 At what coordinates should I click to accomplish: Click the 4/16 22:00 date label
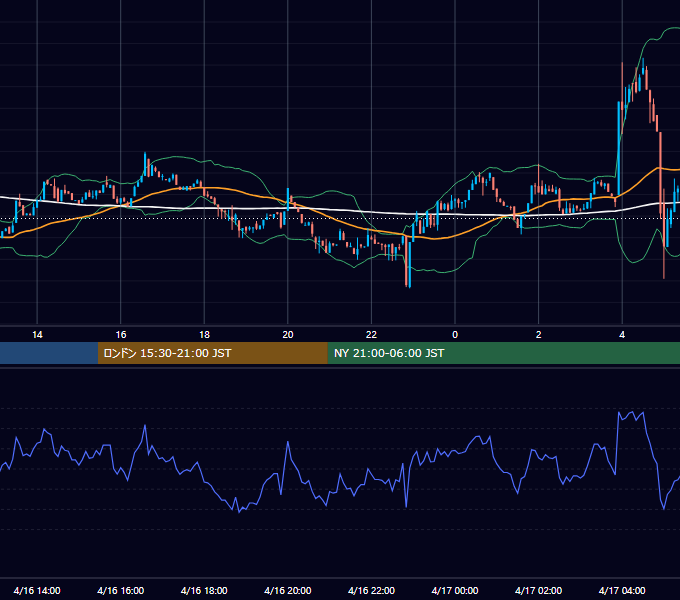(x=371, y=590)
